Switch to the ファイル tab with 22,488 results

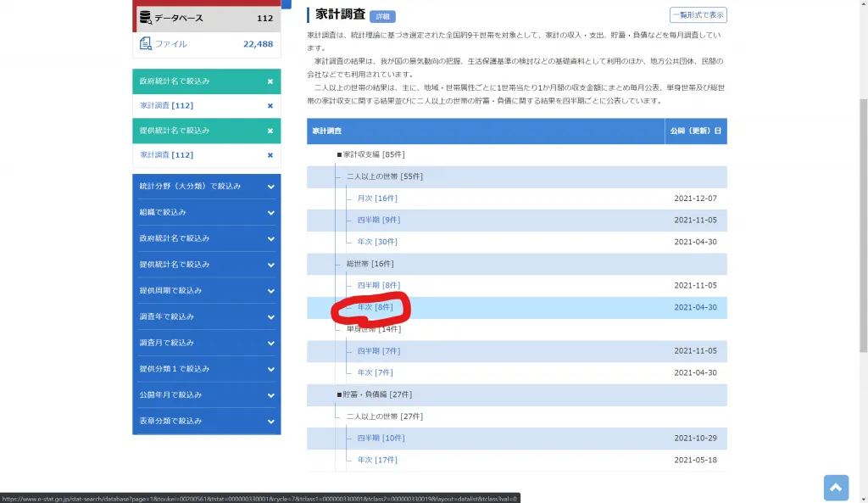click(x=207, y=44)
